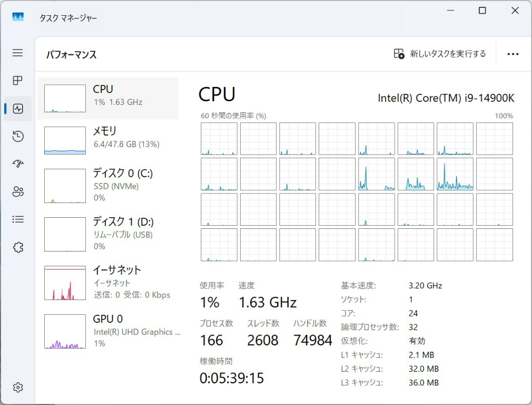The width and height of the screenshot is (532, 405).
Task: Select GPU 0 Intel UHD Graphics entry
Action: click(x=108, y=331)
